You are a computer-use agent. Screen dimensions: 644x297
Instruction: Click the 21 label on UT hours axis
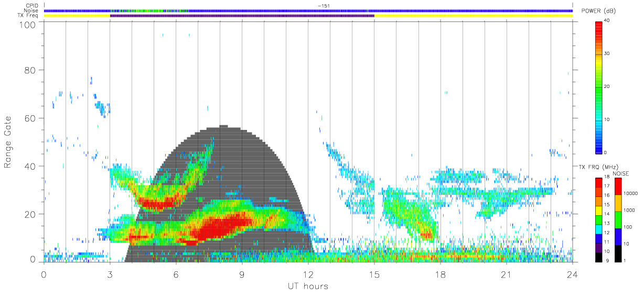point(507,274)
